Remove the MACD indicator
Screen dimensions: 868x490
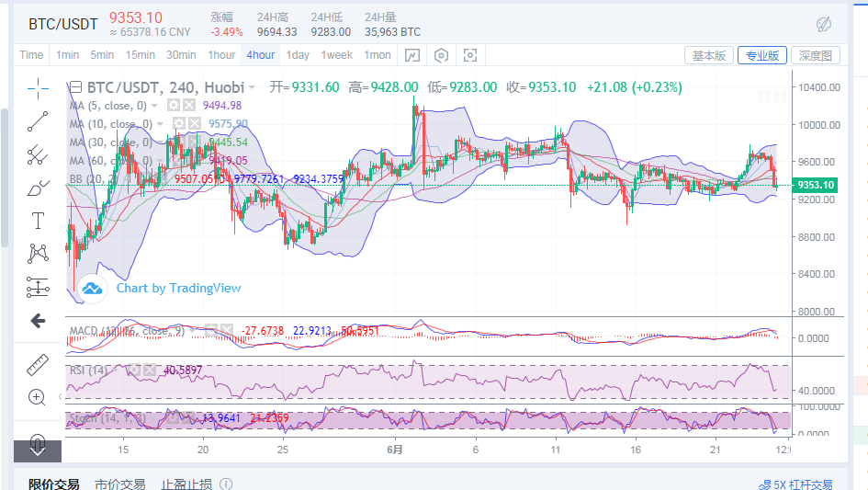226,331
